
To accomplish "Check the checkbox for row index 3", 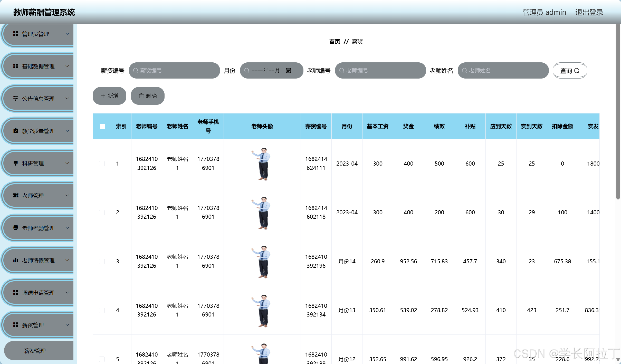I will pos(102,261).
